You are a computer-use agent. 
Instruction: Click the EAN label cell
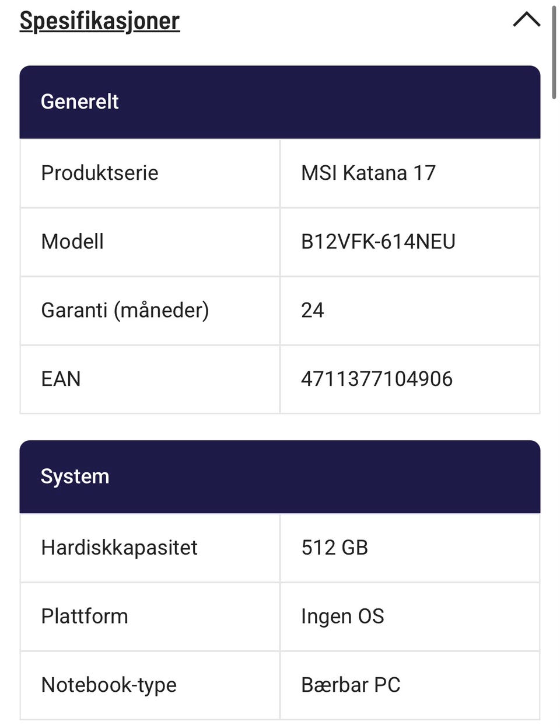coord(150,379)
